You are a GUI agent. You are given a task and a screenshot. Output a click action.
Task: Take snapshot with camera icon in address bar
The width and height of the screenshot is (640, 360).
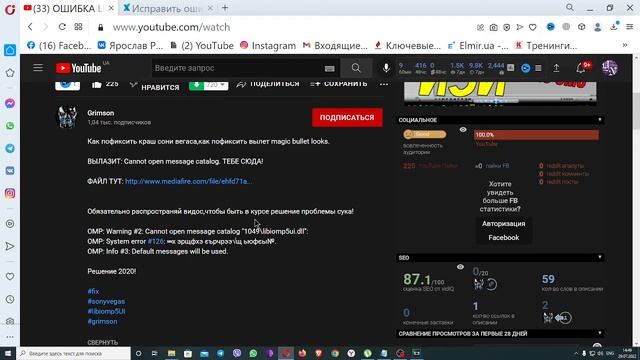[493, 27]
